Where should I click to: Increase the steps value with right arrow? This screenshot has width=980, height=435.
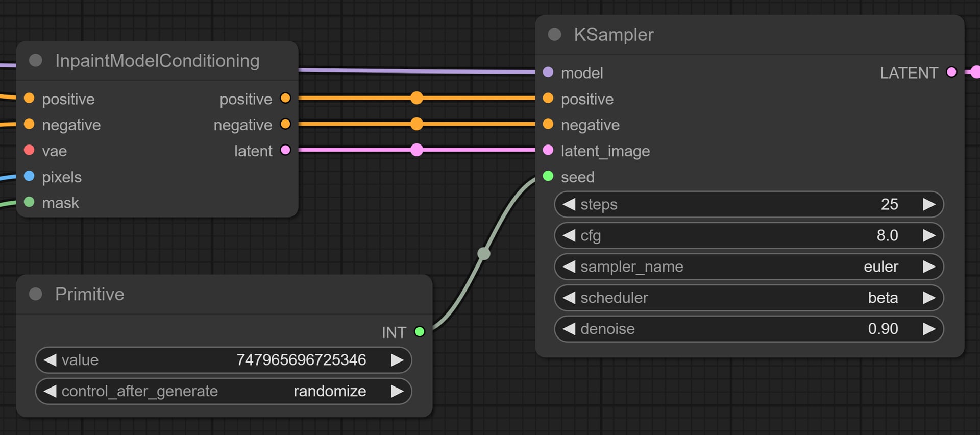point(929,204)
